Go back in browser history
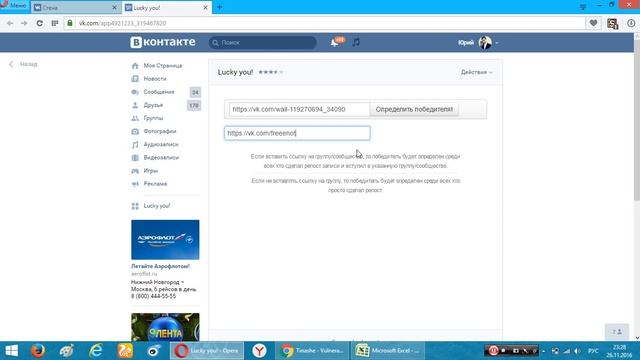 point(10,23)
